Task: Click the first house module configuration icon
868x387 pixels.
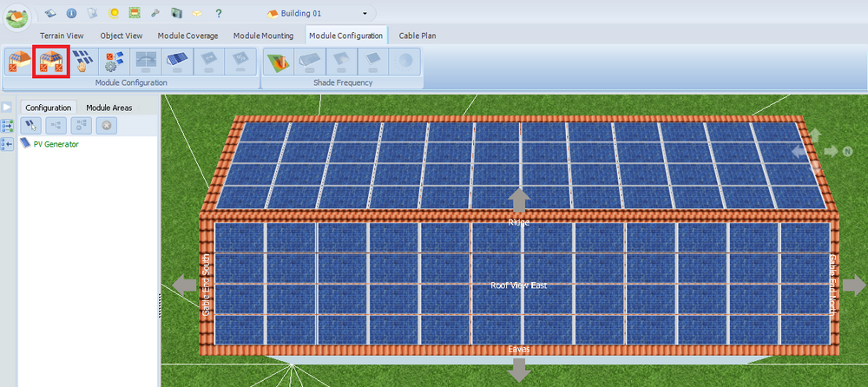Action: [18, 62]
